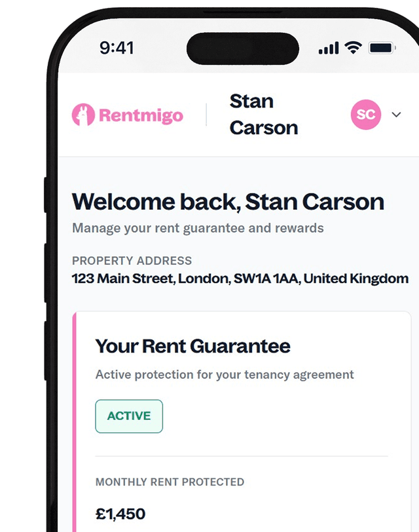Screen dimensions: 419x532
Task: Select the Stan Carson header name
Action: click(263, 115)
